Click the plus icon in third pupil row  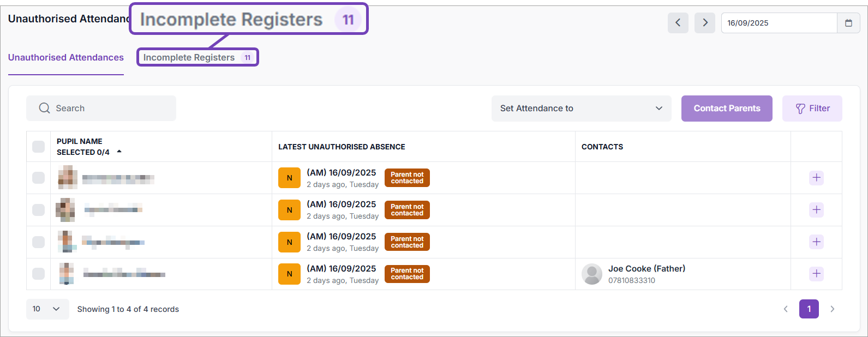[816, 242]
